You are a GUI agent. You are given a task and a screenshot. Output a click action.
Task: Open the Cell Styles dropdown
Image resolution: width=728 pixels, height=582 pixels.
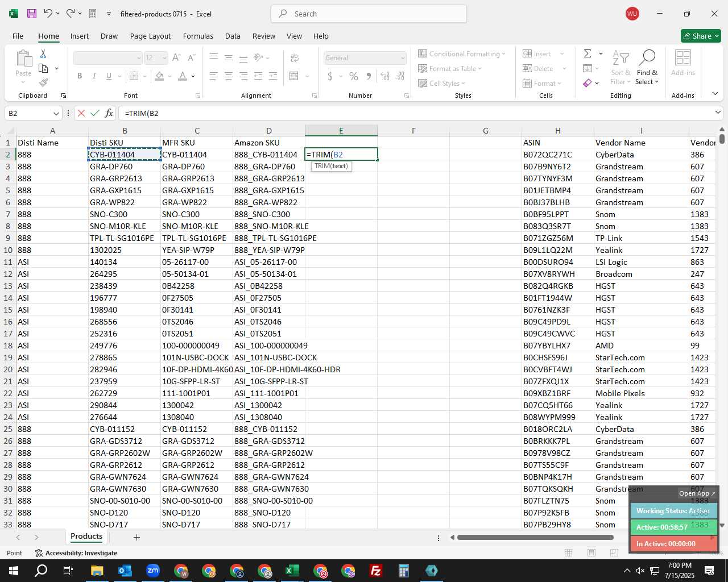pos(441,83)
